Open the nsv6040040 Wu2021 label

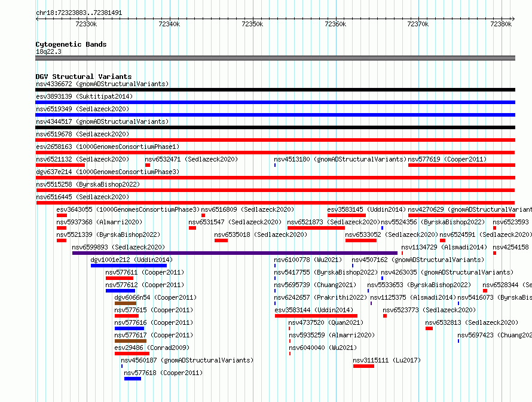[x=323, y=348]
